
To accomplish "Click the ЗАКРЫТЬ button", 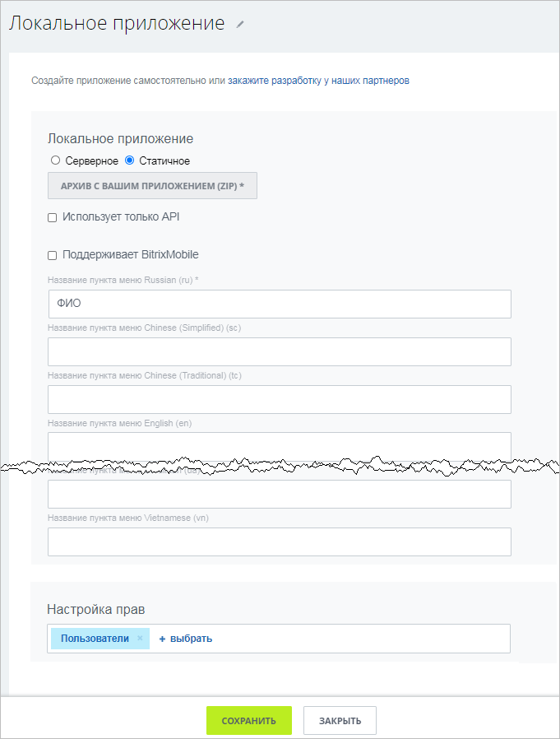I will point(340,721).
